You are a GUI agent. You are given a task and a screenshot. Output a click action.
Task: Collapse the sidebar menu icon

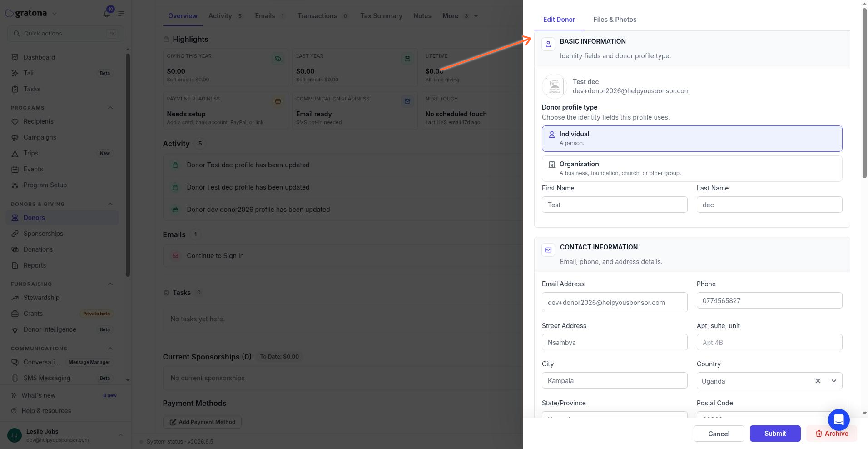pyautogui.click(x=121, y=14)
